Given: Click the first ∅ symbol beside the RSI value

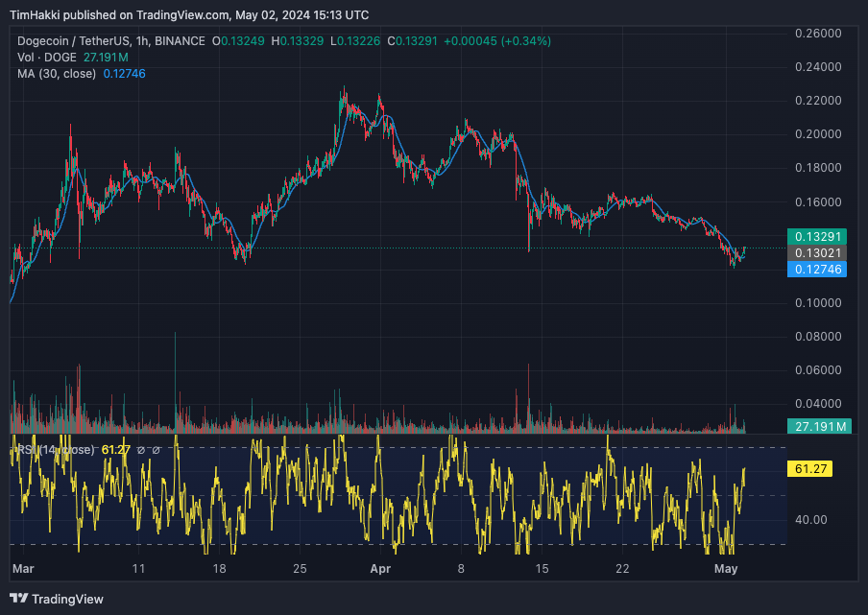Looking at the screenshot, I should pos(140,450).
